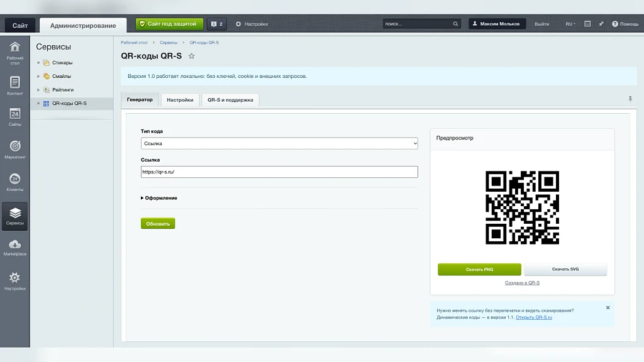This screenshot has width=644, height=362.
Task: Expand the Оформление section
Action: point(159,198)
